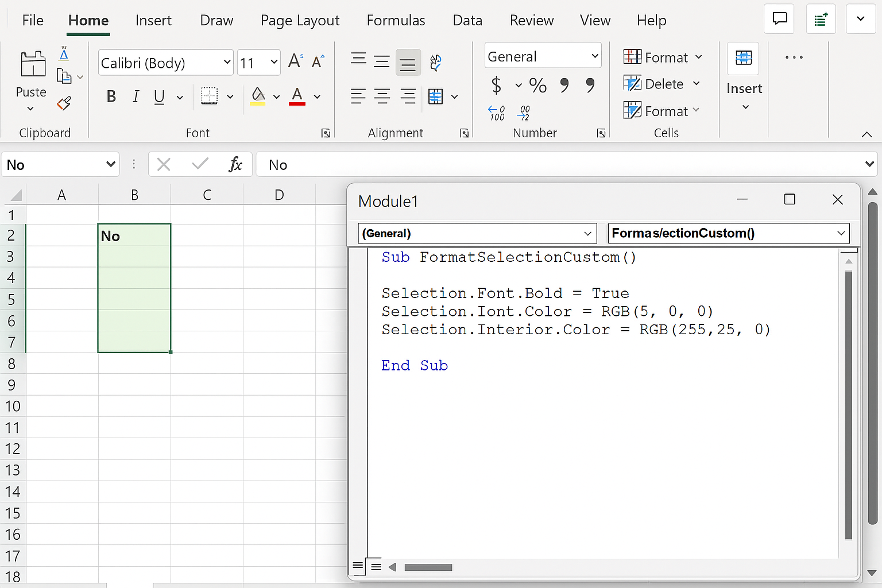This screenshot has width=882, height=588.
Task: Switch to the Draw tab
Action: [216, 21]
